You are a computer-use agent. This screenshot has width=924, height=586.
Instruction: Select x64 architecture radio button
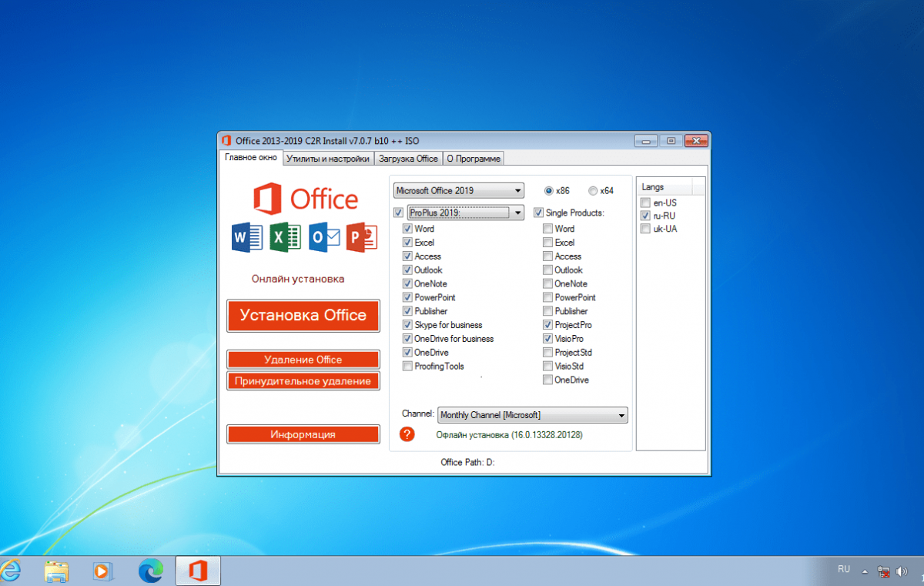593,191
